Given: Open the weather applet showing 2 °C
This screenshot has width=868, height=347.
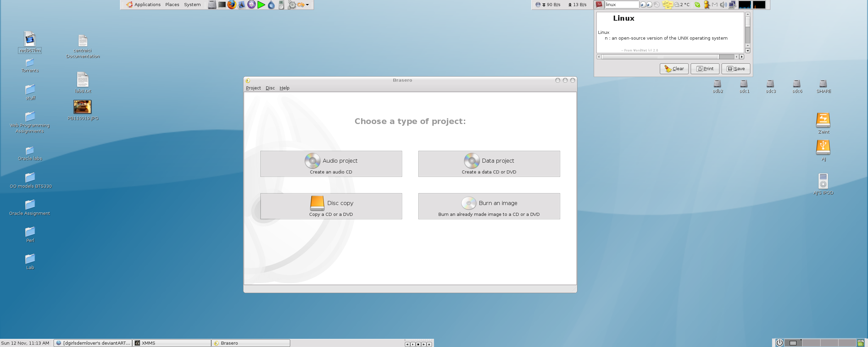Looking at the screenshot, I should point(682,5).
